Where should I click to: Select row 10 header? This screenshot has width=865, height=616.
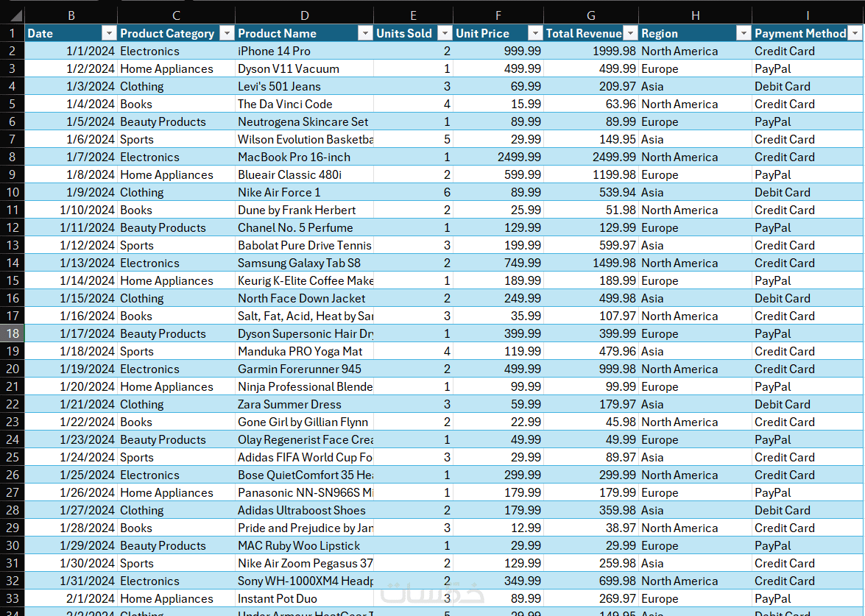pyautogui.click(x=12, y=193)
